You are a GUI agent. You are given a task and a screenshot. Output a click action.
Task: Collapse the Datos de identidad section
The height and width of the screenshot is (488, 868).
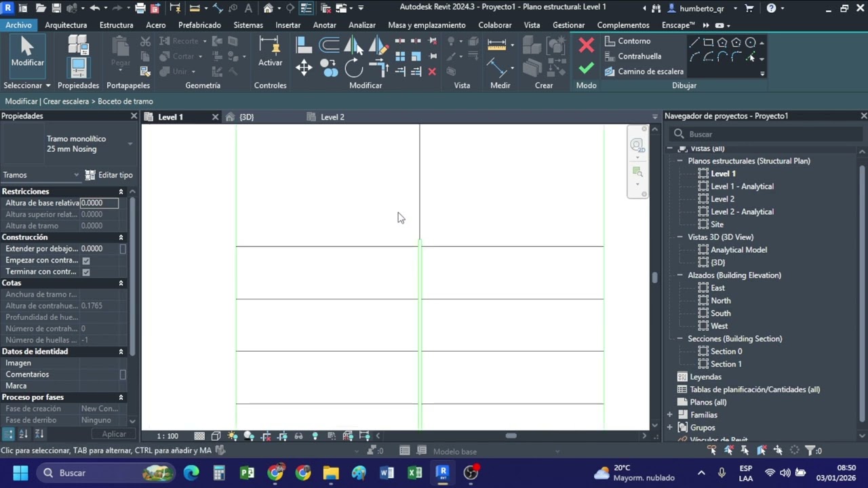point(121,351)
